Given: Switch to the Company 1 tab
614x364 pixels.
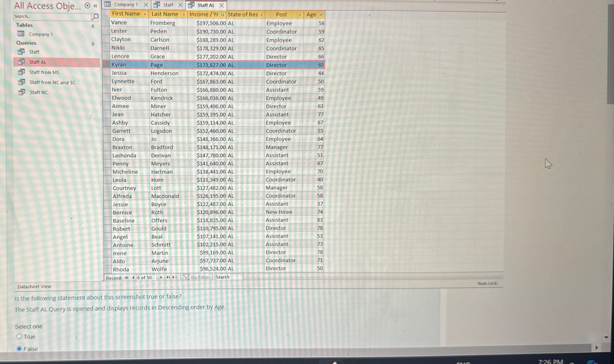Looking at the screenshot, I should [126, 5].
